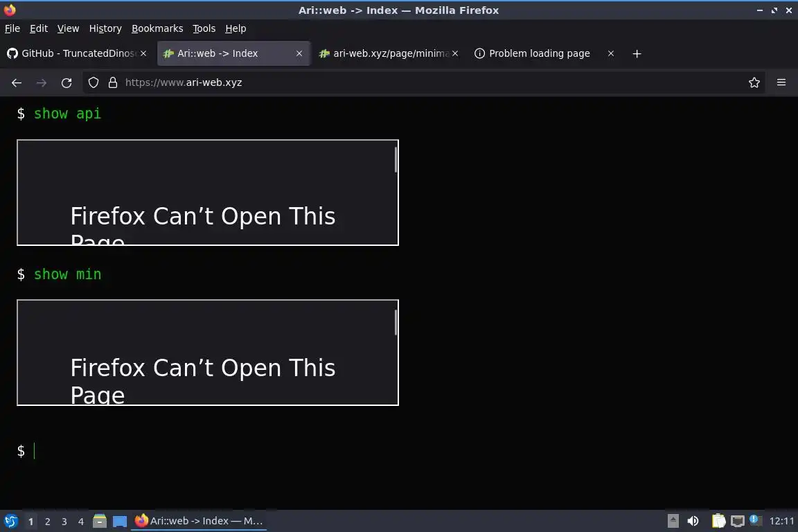Click scrollbar in the show api frame

396,160
